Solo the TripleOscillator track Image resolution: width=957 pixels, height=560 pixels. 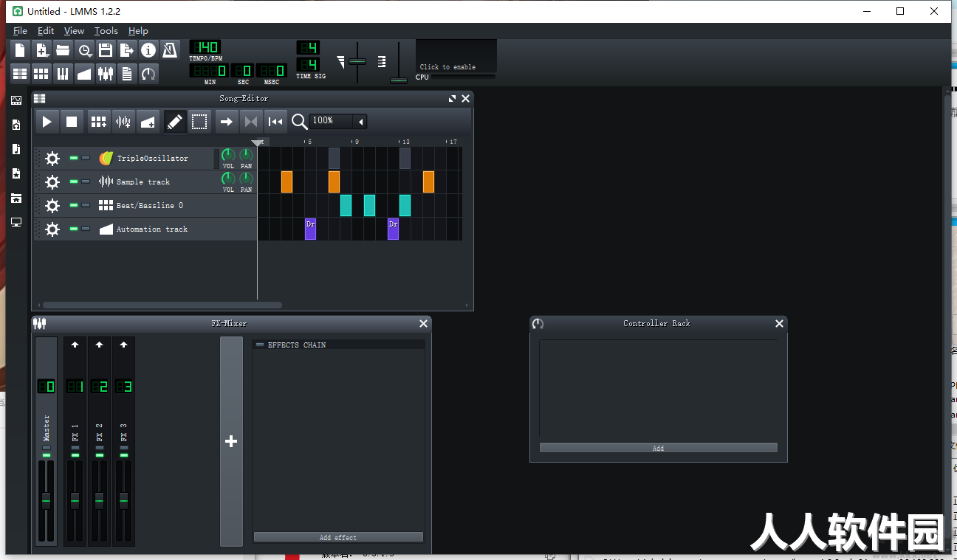point(86,158)
